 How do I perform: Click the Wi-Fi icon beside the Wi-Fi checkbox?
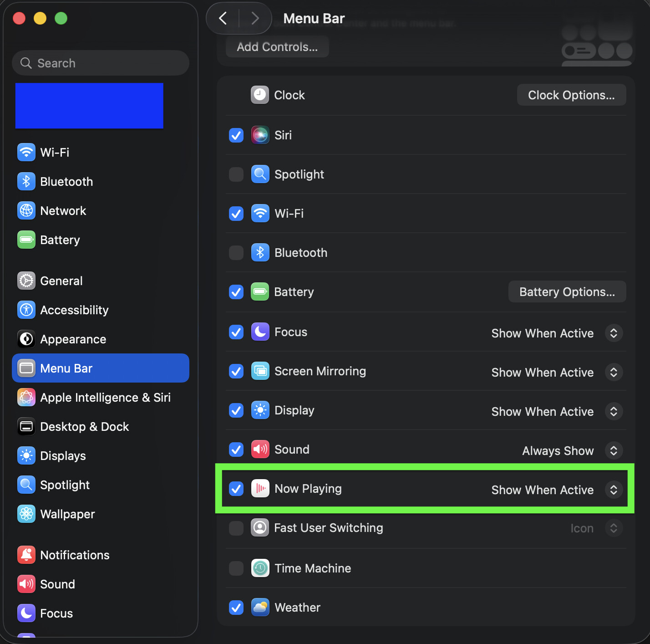[260, 213]
